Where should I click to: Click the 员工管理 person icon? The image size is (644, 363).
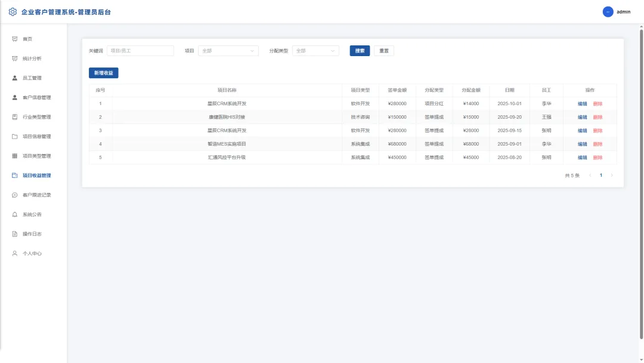click(15, 78)
